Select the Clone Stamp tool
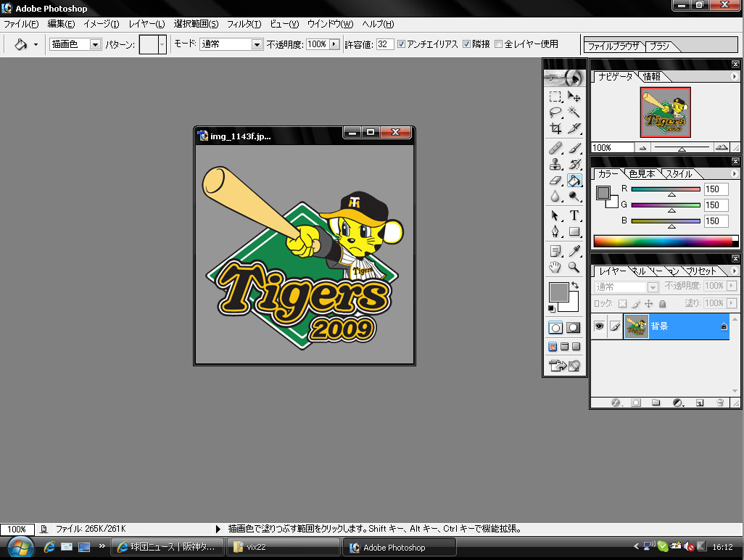The image size is (744, 560). [555, 164]
